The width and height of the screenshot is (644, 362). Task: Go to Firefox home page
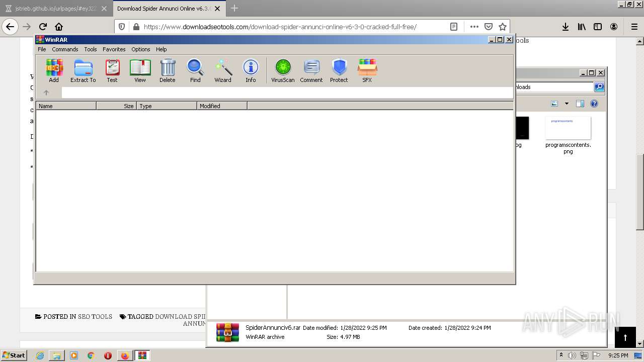pyautogui.click(x=59, y=27)
